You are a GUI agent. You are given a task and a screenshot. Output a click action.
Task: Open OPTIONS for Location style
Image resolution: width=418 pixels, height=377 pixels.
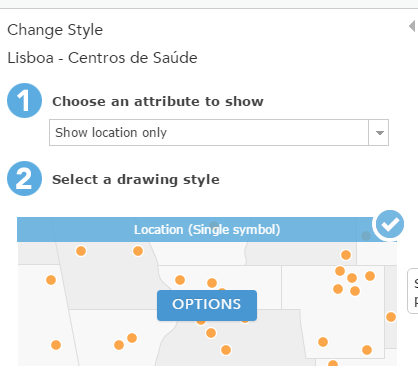(x=207, y=305)
